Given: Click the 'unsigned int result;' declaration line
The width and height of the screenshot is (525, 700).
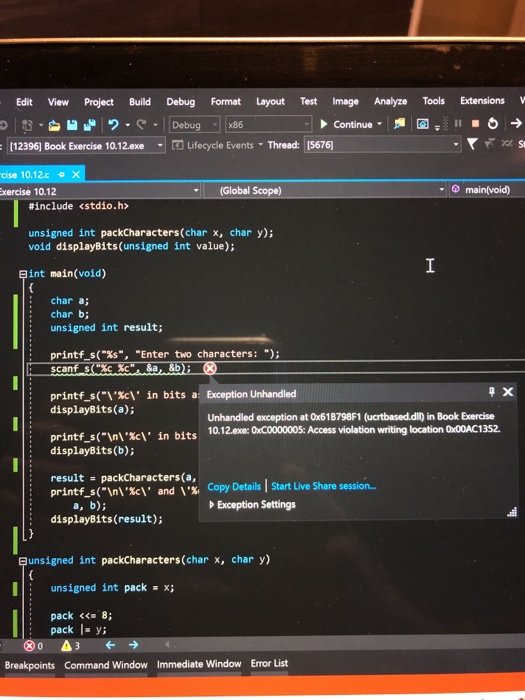Looking at the screenshot, I should 106,328.
